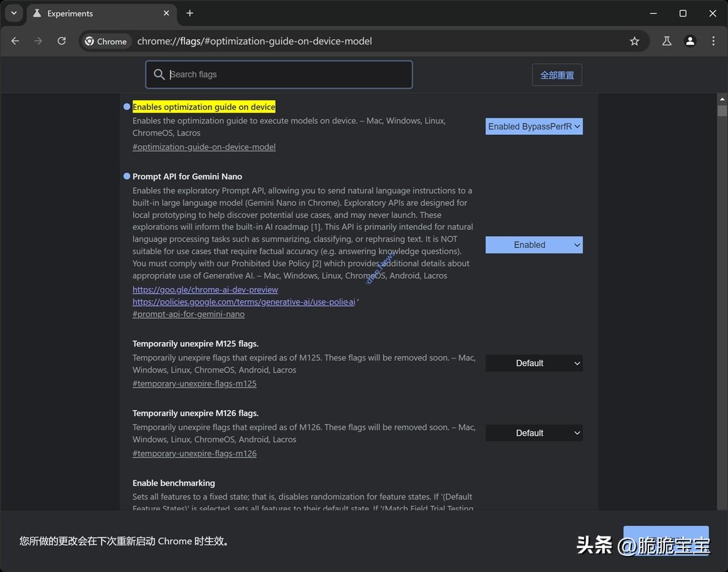Open Chrome Labs flask icon
Image resolution: width=728 pixels, height=572 pixels.
(x=667, y=41)
